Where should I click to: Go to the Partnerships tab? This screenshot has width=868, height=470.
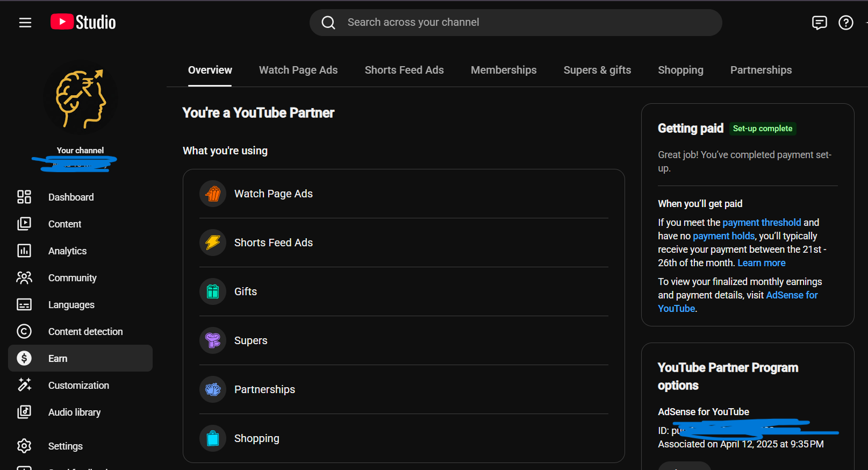[x=761, y=70]
